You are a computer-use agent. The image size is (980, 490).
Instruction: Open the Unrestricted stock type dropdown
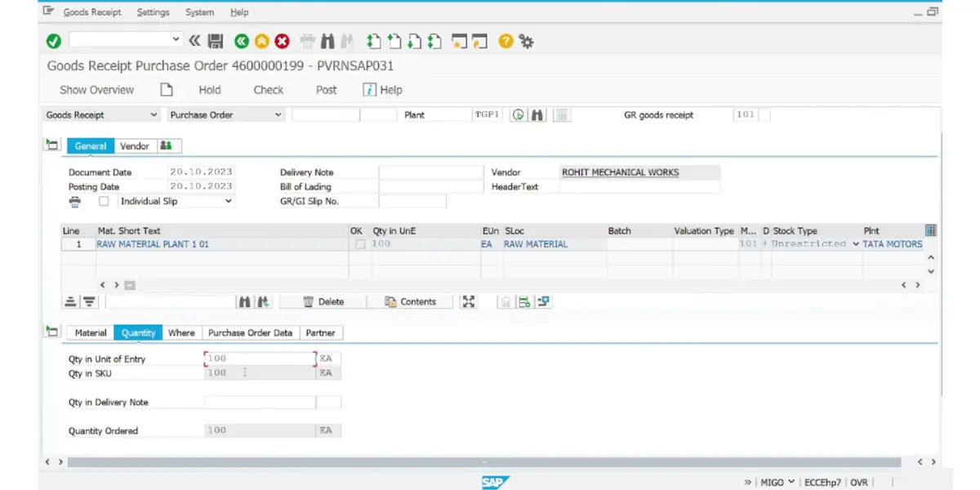click(856, 244)
